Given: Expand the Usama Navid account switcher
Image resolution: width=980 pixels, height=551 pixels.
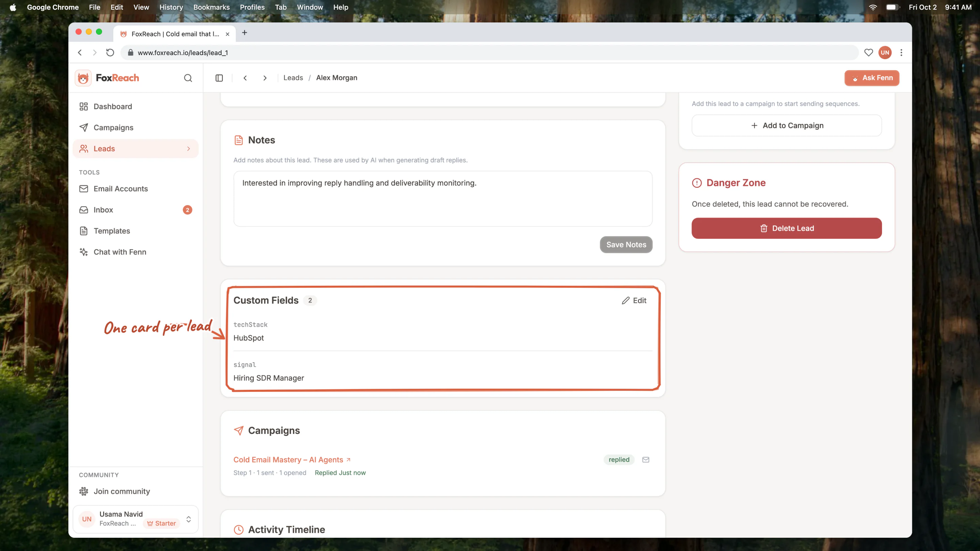Looking at the screenshot, I should click(189, 519).
